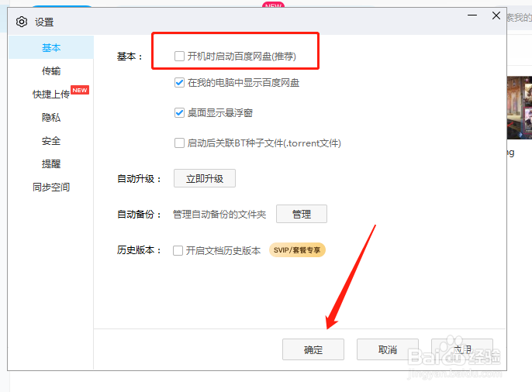Switch to 快捷上传 tab
The image size is (532, 392).
(x=51, y=94)
